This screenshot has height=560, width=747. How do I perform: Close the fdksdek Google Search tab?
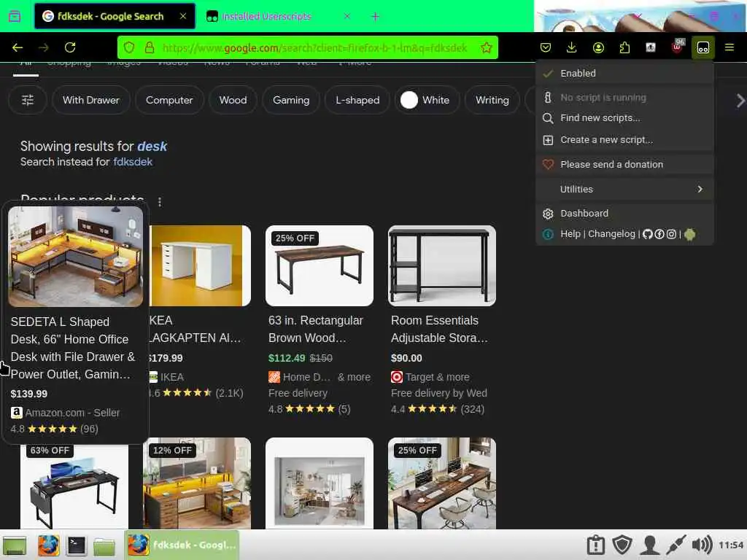[183, 16]
